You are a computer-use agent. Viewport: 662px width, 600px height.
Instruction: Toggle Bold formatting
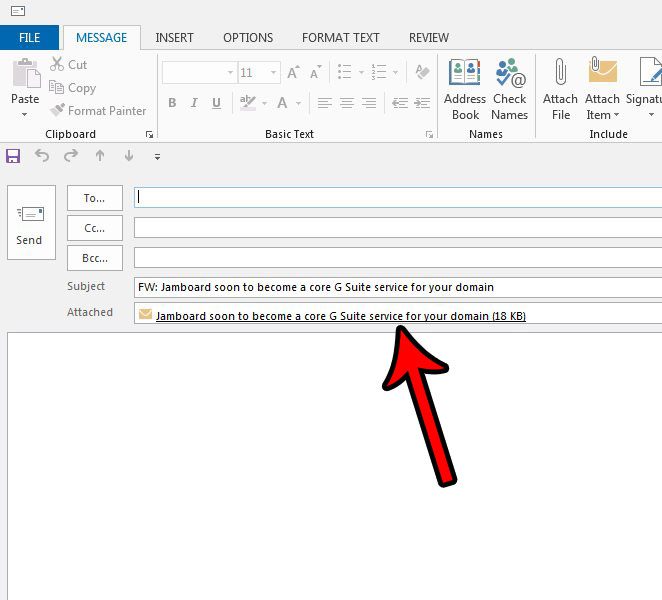click(x=172, y=103)
